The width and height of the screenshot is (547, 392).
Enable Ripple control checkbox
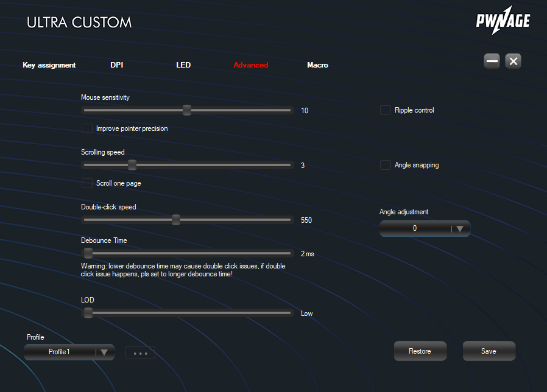(x=386, y=110)
